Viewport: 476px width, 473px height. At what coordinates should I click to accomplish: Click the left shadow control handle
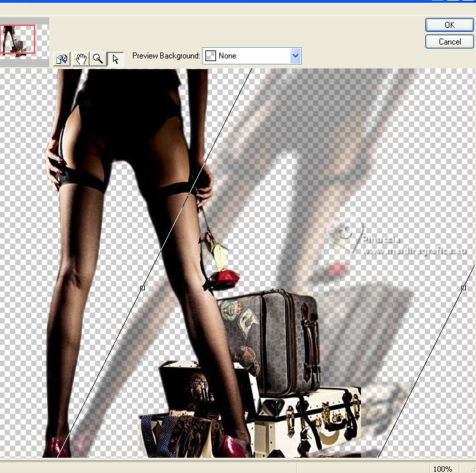coord(142,288)
